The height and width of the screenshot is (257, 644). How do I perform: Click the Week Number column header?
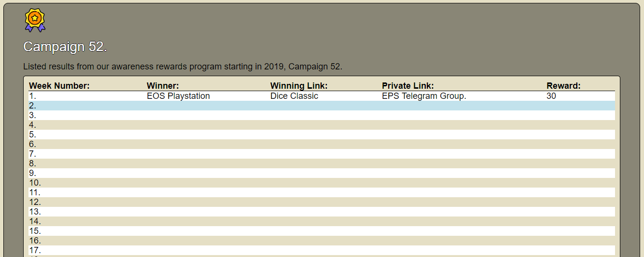click(59, 86)
